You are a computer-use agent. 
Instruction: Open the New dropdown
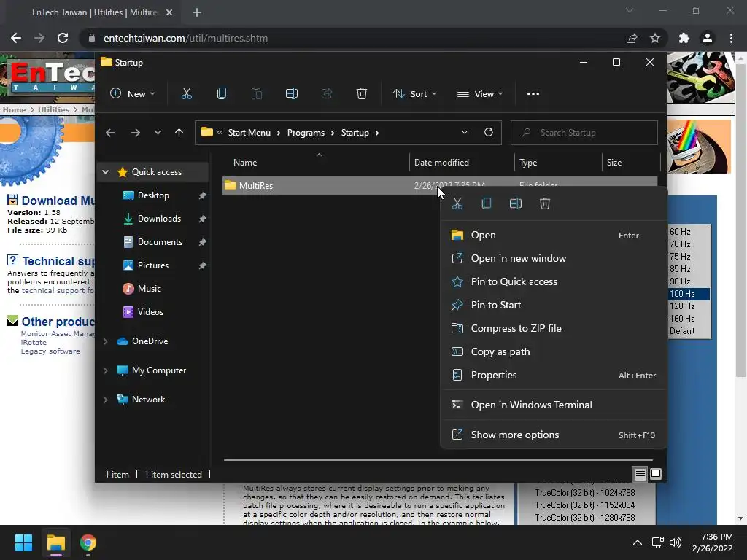coord(133,94)
